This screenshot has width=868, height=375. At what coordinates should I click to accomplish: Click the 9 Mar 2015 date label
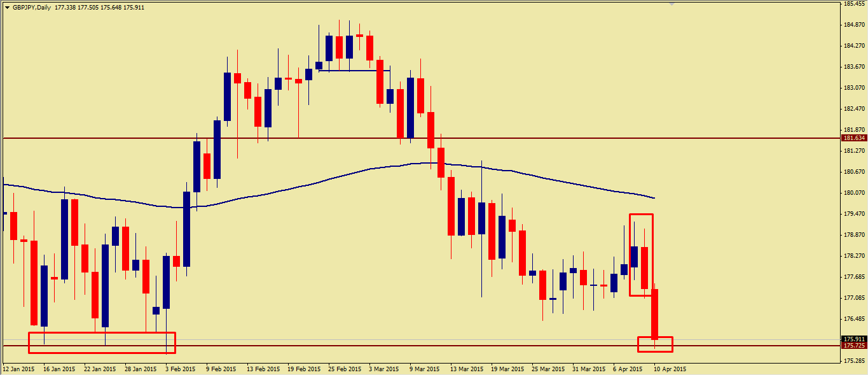coord(424,369)
